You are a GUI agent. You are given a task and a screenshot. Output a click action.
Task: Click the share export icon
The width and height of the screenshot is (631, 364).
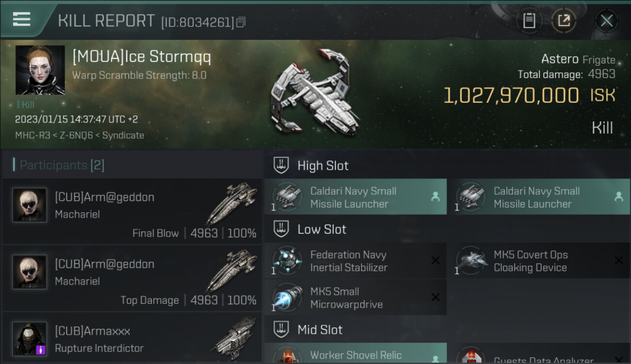click(x=564, y=20)
